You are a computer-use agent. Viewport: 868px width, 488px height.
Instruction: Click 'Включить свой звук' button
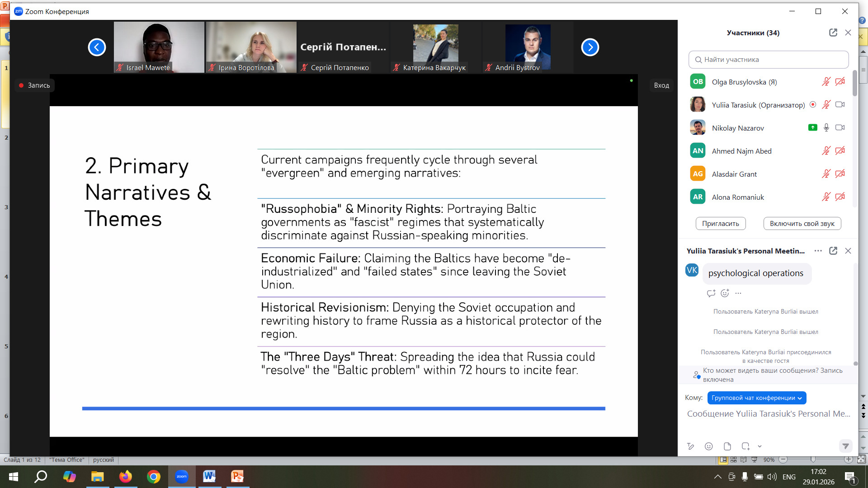[x=802, y=223]
